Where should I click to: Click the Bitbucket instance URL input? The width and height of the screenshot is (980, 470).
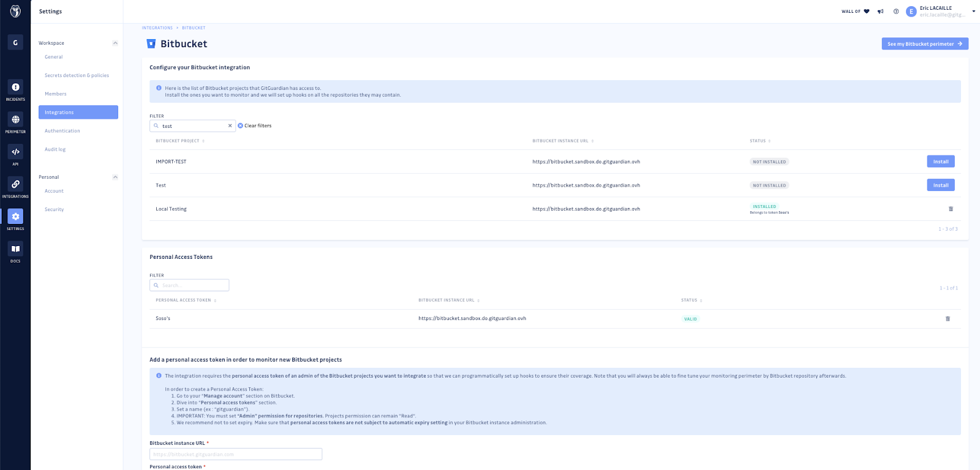tap(236, 454)
